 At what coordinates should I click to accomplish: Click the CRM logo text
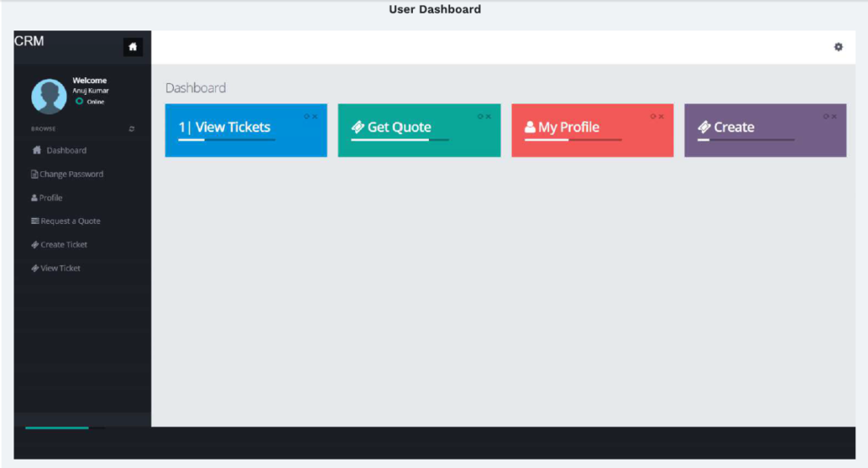tap(29, 41)
